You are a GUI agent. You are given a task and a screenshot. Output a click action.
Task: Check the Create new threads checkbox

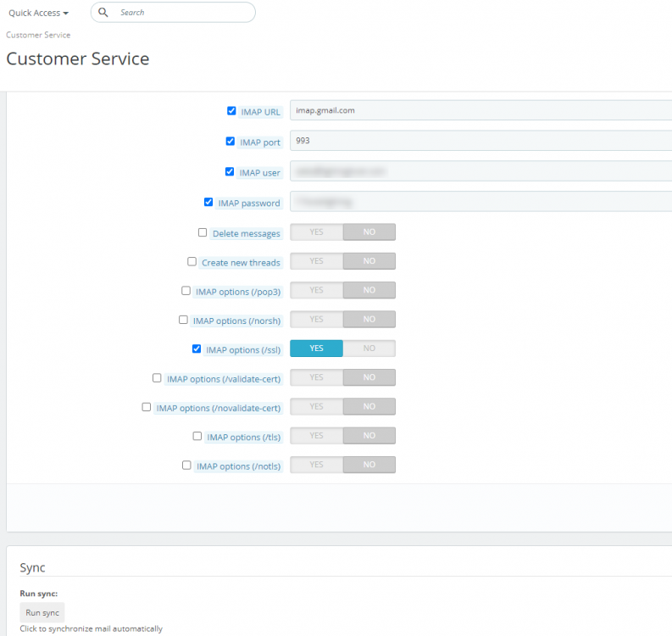pyautogui.click(x=192, y=261)
